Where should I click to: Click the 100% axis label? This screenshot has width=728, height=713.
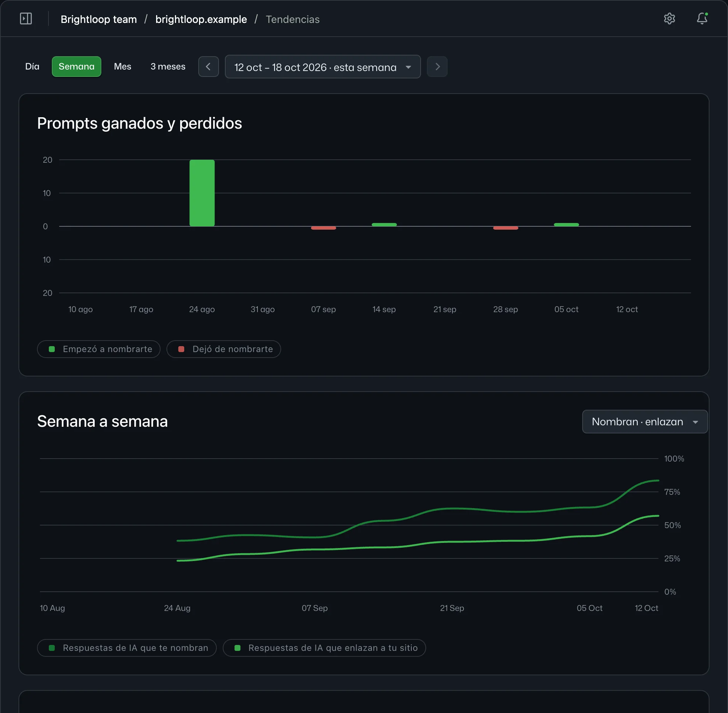[674, 459]
